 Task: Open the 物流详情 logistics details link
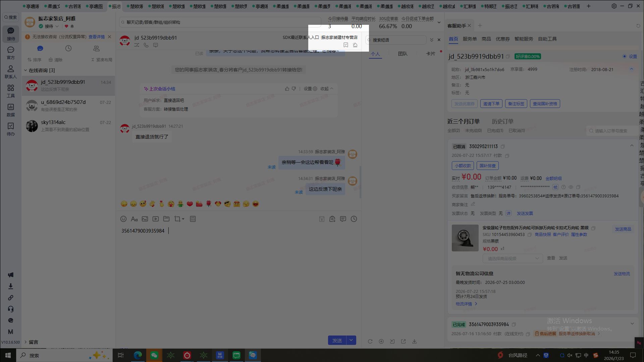(x=466, y=304)
